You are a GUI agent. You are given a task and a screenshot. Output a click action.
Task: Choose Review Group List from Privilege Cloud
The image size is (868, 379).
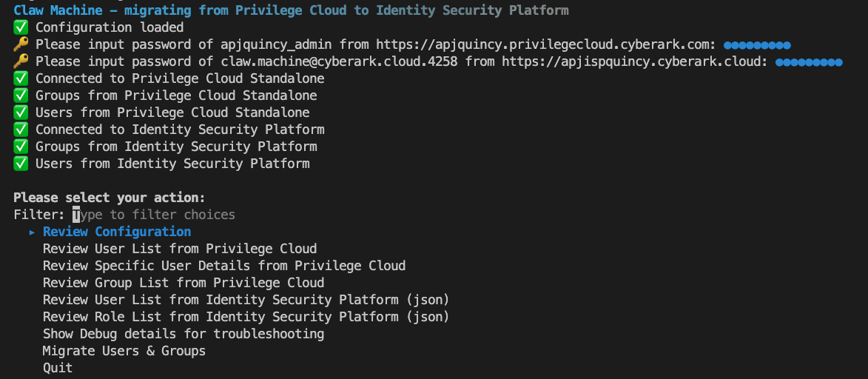184,284
